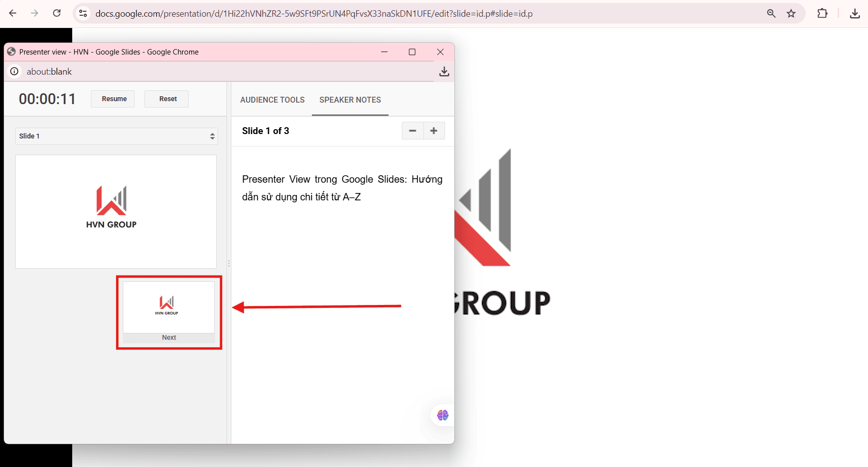Decrease speaker notes text size with minus
Screen dimensions: 868x467
412,131
